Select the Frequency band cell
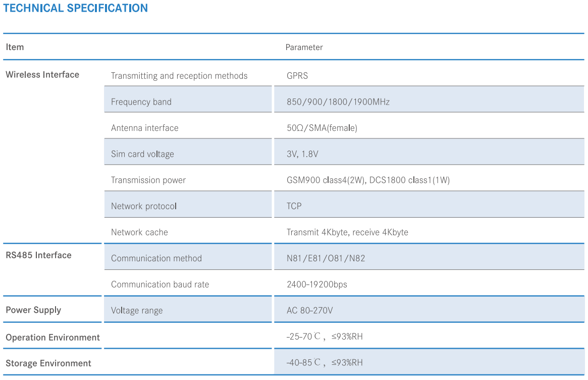This screenshot has height=380, width=588. pos(141,102)
